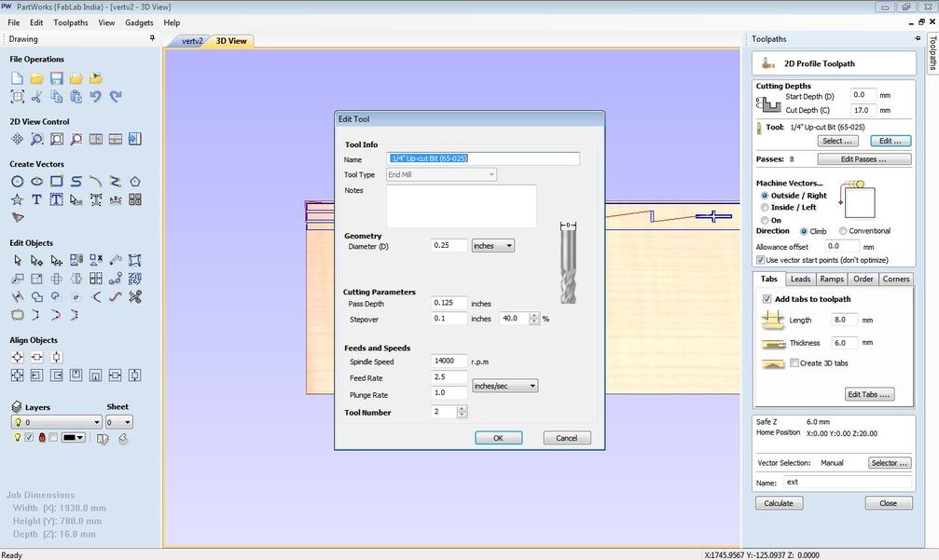Switch to the vertv2 view tab
Image resolution: width=939 pixels, height=560 pixels.
pos(192,41)
